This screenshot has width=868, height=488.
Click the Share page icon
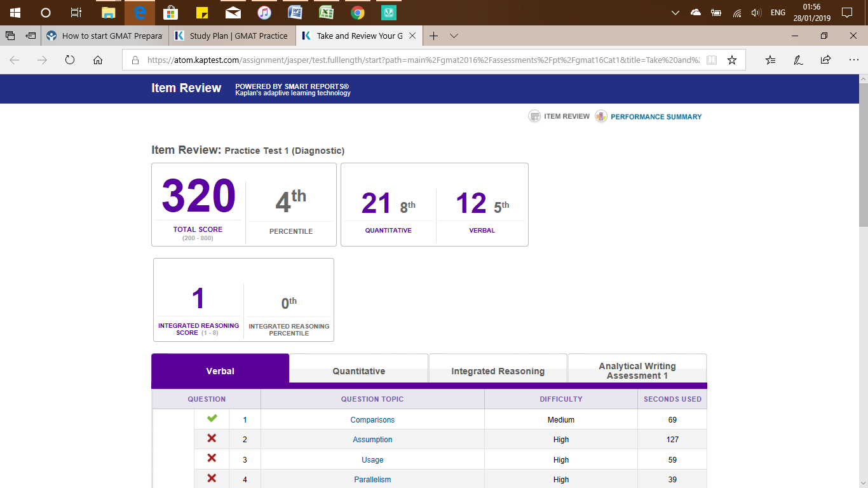point(825,60)
